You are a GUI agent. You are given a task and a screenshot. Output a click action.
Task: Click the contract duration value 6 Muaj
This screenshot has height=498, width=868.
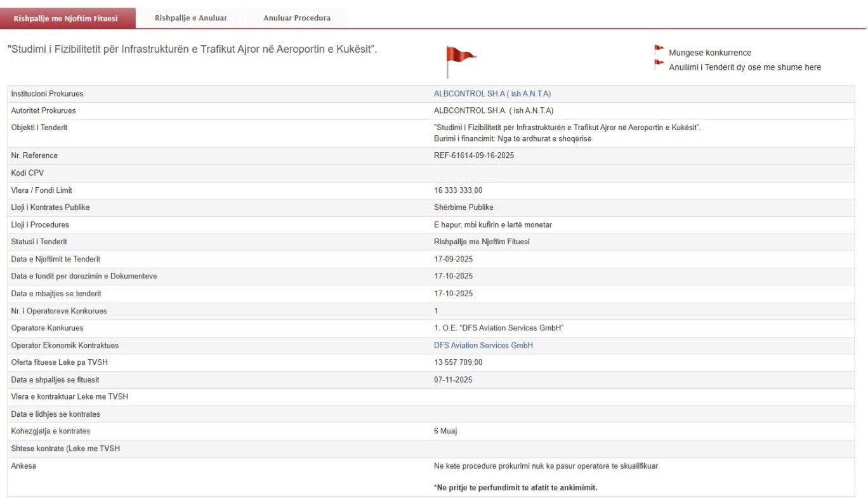(445, 432)
